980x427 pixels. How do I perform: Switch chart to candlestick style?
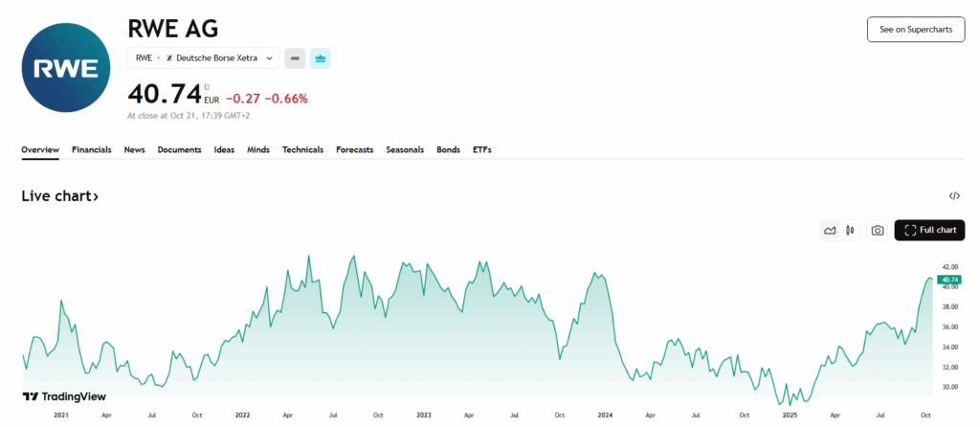850,231
